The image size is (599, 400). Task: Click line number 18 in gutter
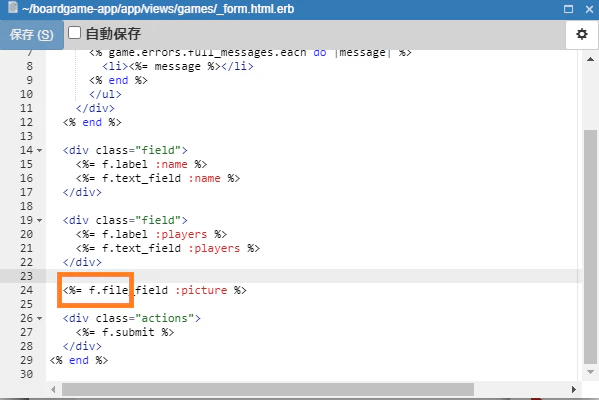(26, 206)
